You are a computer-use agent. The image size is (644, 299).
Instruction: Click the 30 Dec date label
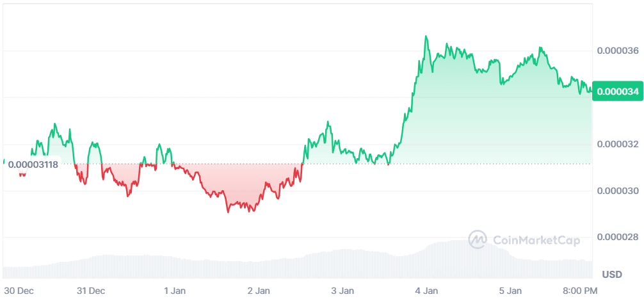click(x=19, y=291)
